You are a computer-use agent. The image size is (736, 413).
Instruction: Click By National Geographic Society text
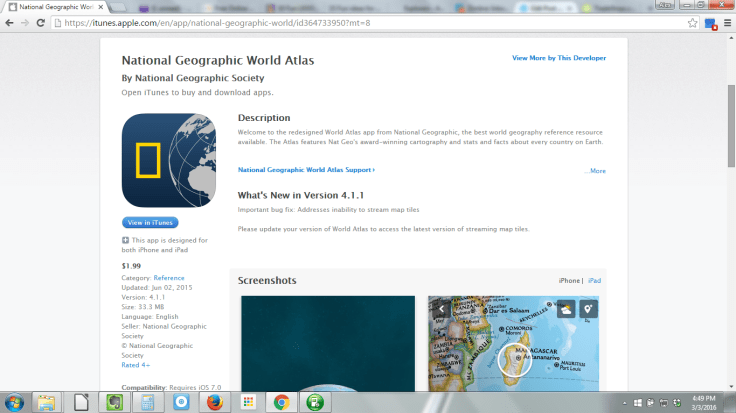(x=193, y=78)
